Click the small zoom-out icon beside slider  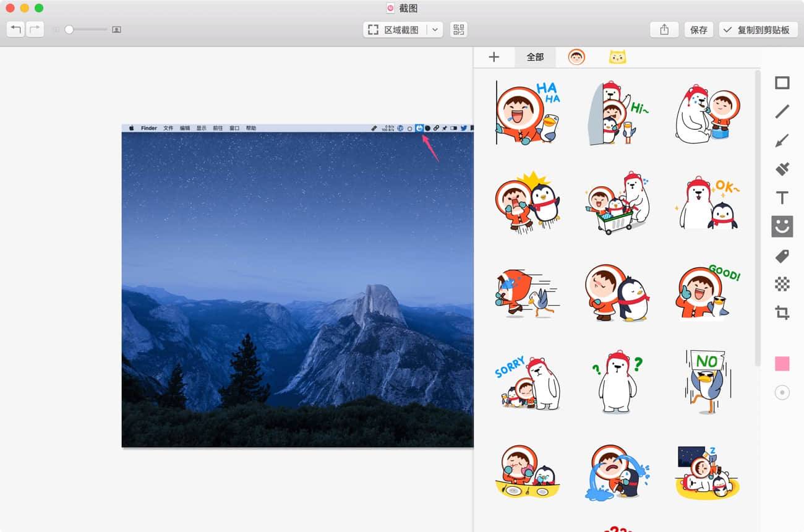(56, 29)
